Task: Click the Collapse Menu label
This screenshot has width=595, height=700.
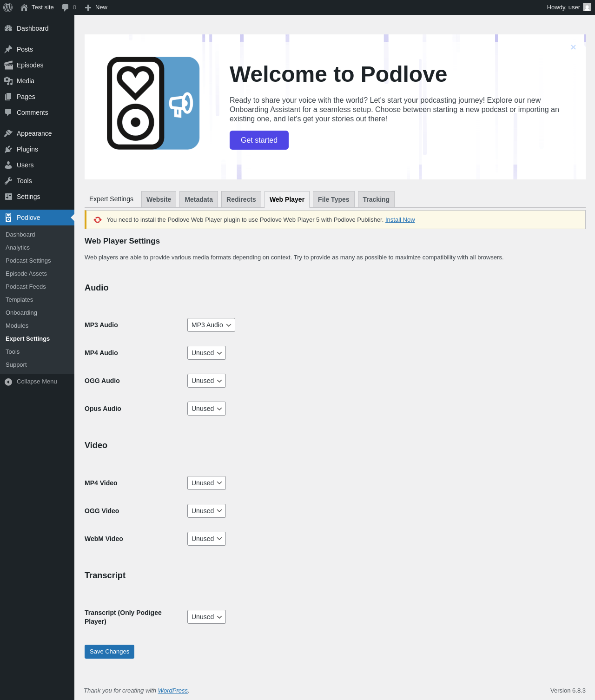Action: 37,382
